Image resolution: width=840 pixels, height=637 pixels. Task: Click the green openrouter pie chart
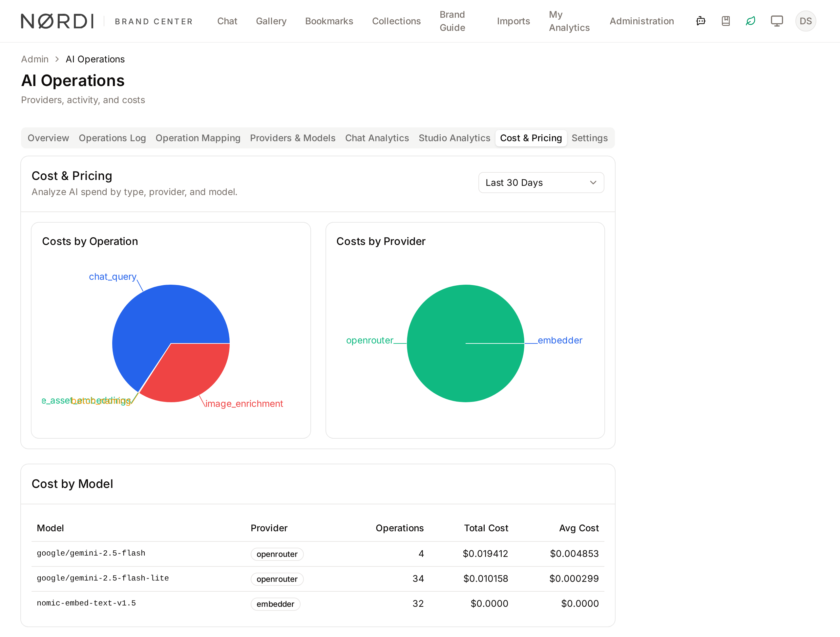click(x=466, y=343)
